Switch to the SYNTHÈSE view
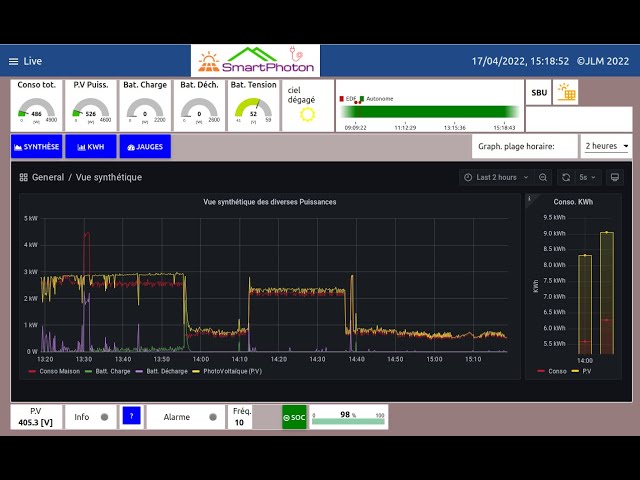The image size is (640, 480). (x=36, y=146)
